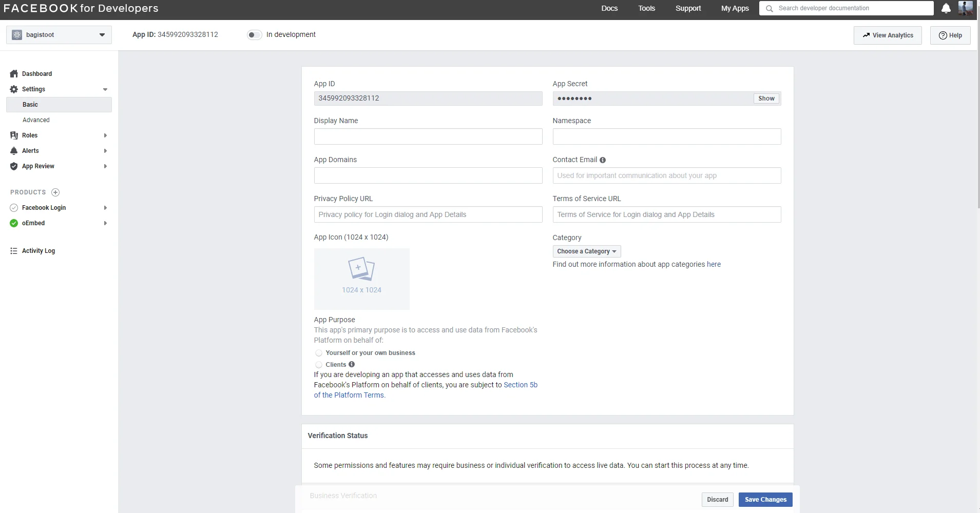Select the Clients radio option

[x=319, y=365]
